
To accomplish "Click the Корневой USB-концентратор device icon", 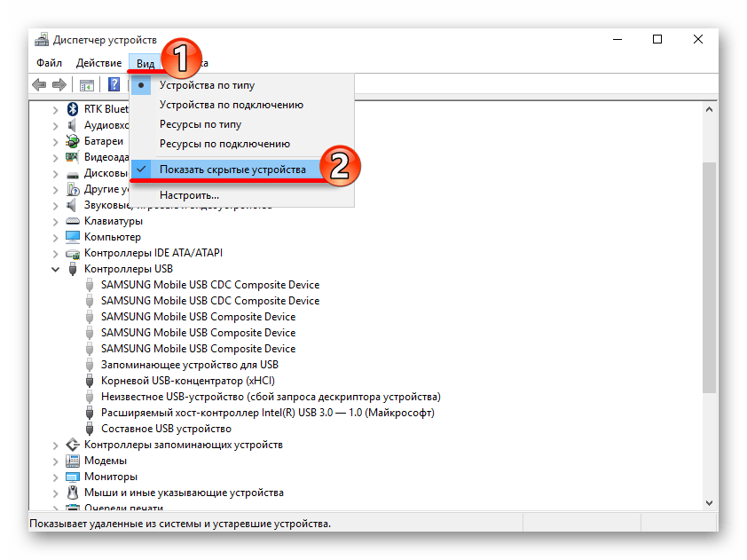I will (x=89, y=381).
